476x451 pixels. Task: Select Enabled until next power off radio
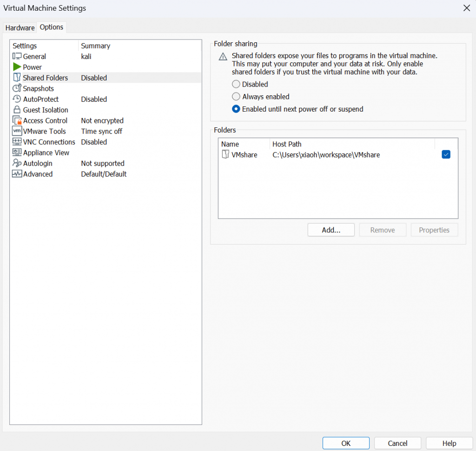[x=236, y=109]
